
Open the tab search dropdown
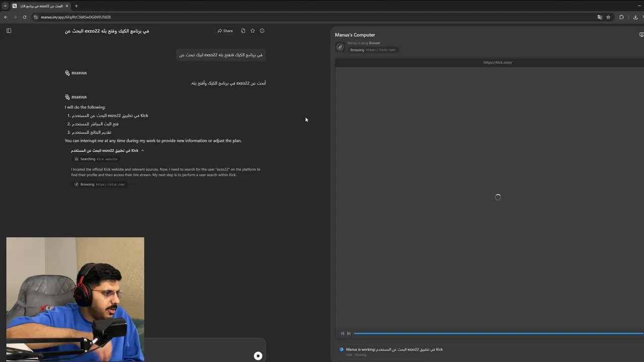(5, 6)
